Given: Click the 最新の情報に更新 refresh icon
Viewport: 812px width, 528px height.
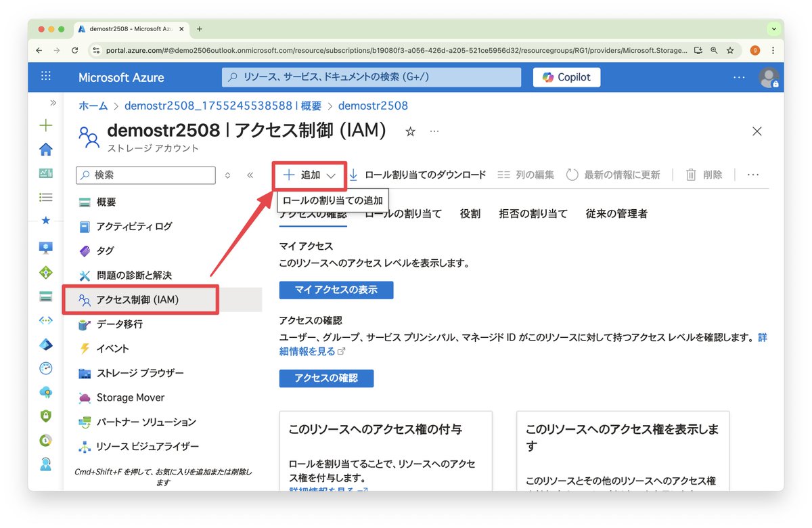Looking at the screenshot, I should 573,175.
